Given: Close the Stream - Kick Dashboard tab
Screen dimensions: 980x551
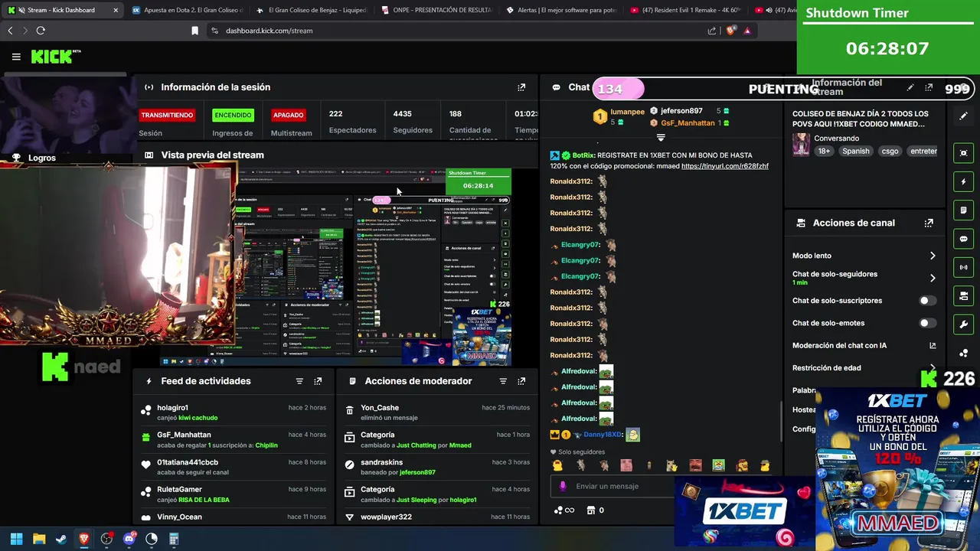Looking at the screenshot, I should pyautogui.click(x=116, y=10).
